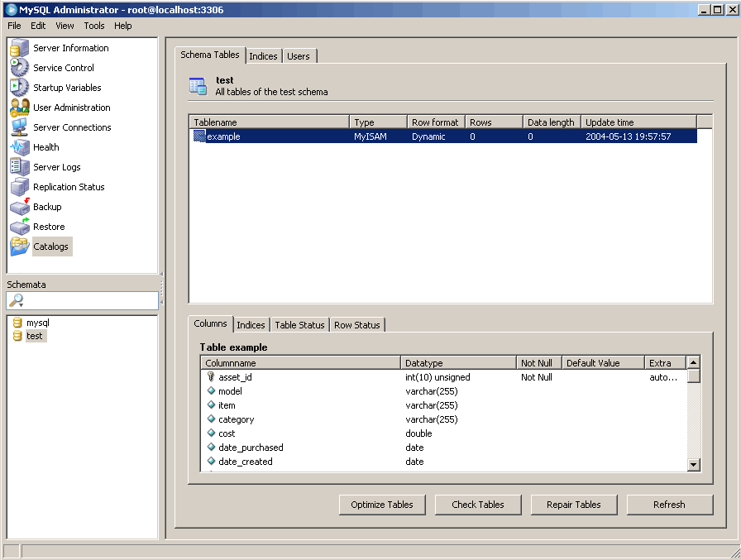
Task: Click the Restore drive icon
Action: 19,227
